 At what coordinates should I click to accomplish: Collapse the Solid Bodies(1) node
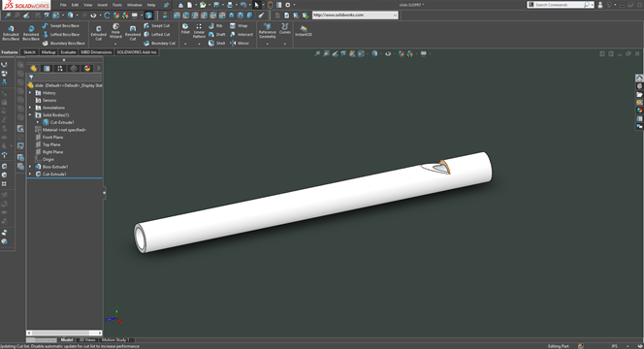point(30,115)
